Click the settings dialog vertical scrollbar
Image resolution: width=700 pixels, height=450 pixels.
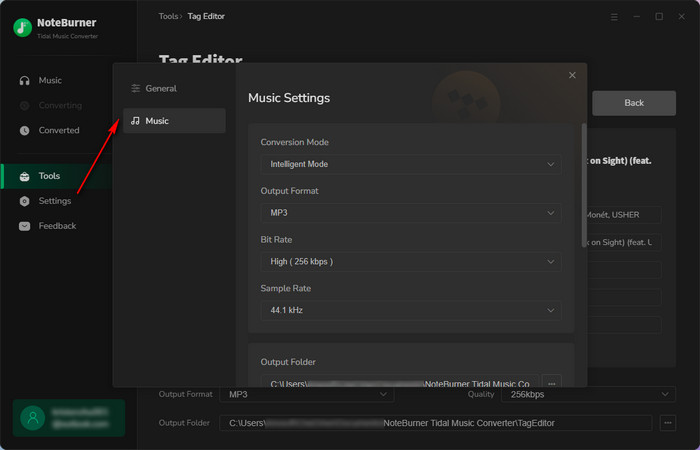(x=584, y=185)
